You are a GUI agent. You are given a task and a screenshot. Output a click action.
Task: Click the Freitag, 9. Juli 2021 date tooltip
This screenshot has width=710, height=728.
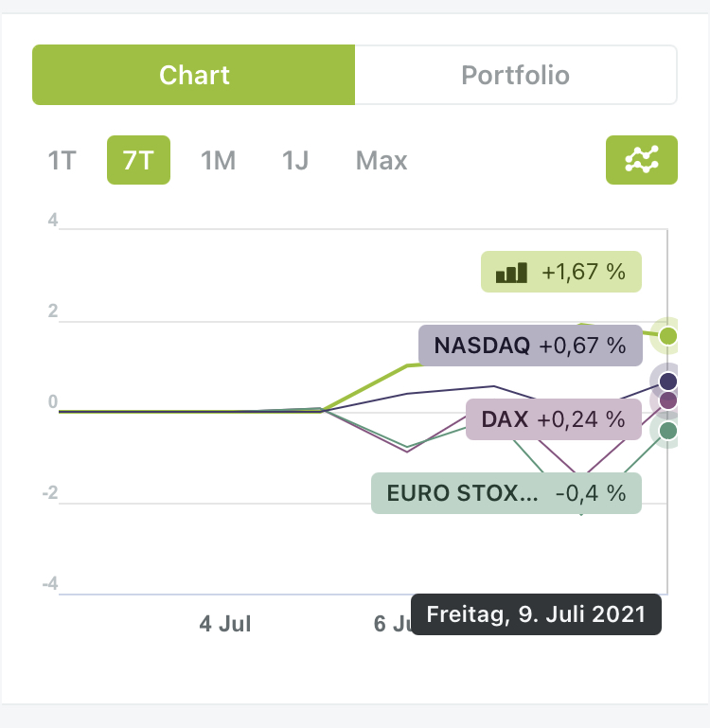coord(536,614)
